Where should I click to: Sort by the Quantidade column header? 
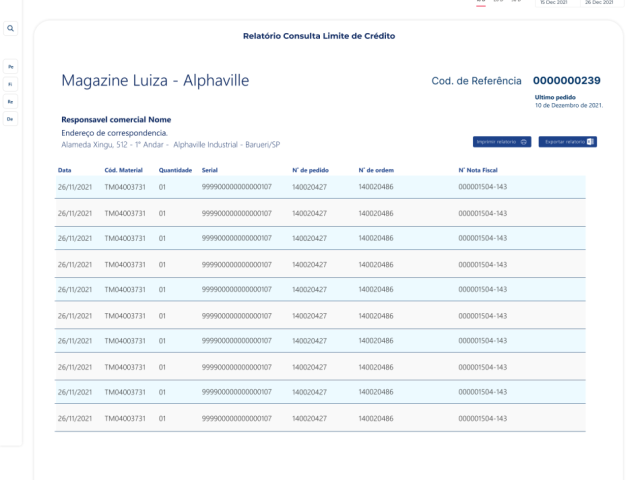(175, 170)
